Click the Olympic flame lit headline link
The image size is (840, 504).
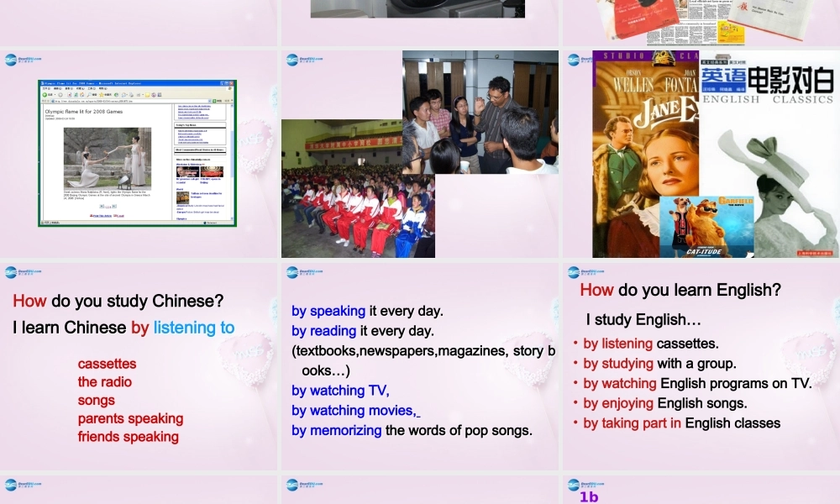(82, 112)
